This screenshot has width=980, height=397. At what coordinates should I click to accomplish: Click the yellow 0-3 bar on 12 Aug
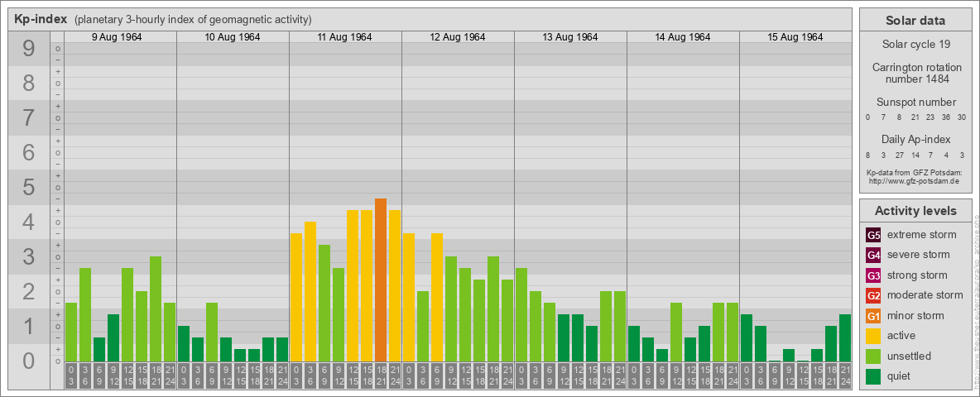(x=409, y=297)
